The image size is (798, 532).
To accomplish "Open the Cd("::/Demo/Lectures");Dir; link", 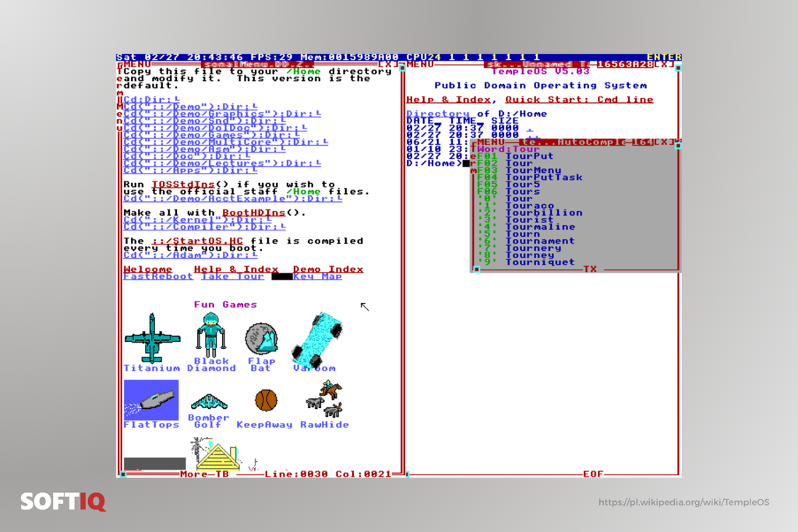I will tap(222, 164).
